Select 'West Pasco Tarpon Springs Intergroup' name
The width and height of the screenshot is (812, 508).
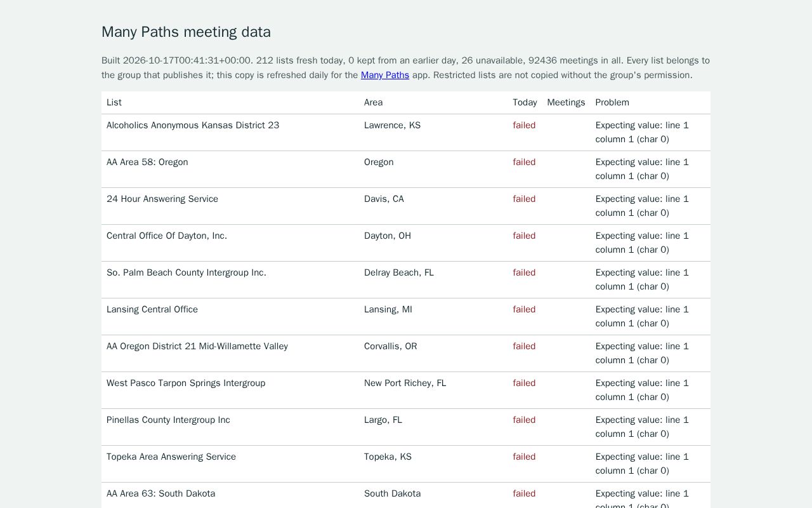(186, 383)
